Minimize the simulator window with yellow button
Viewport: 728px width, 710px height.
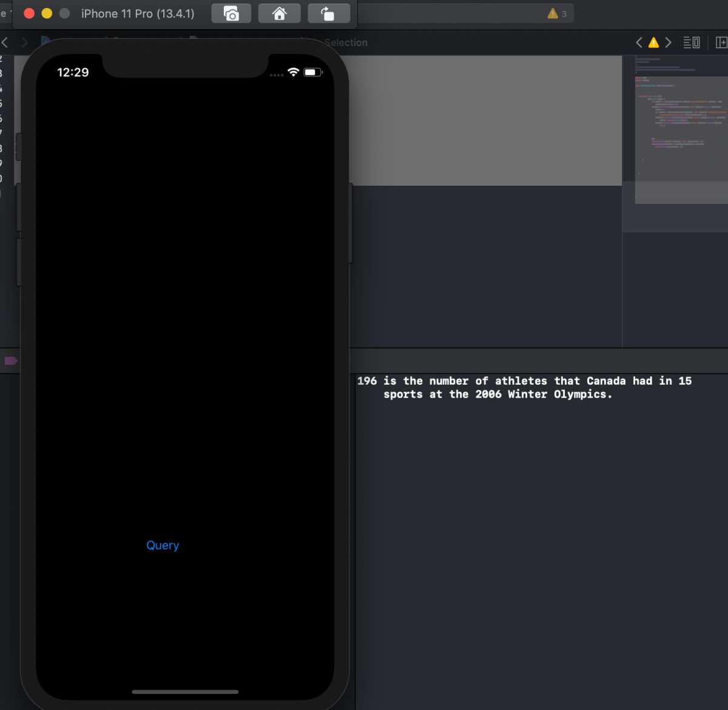pos(47,13)
